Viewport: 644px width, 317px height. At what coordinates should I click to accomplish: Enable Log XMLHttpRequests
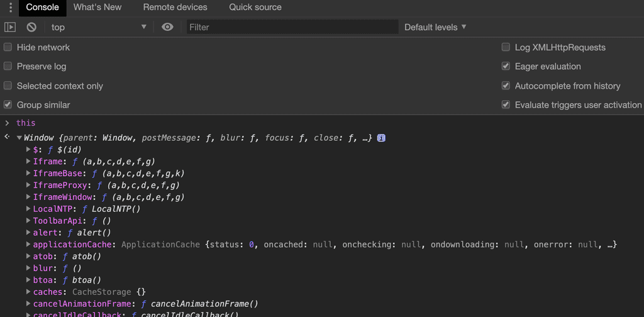coord(506,47)
